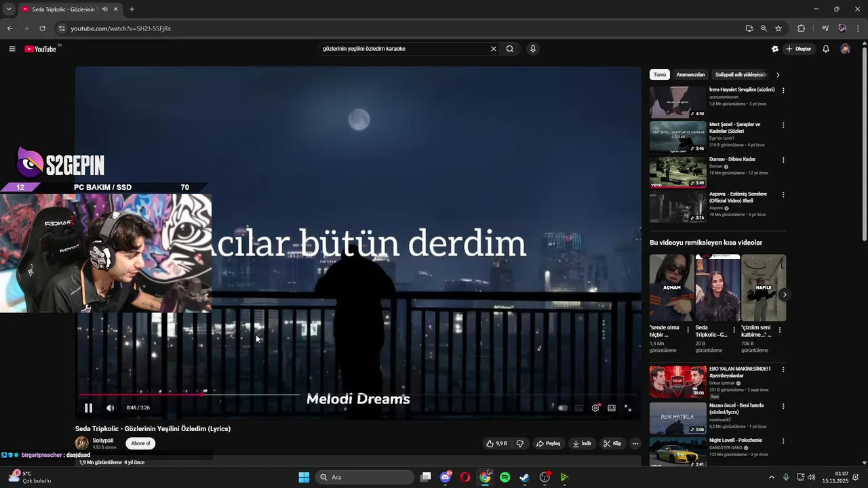Open Windows Start menu
The image size is (868, 488).
[x=304, y=477]
